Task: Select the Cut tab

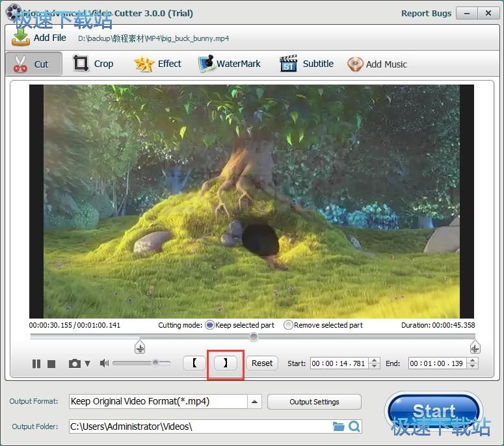Action: tap(34, 64)
